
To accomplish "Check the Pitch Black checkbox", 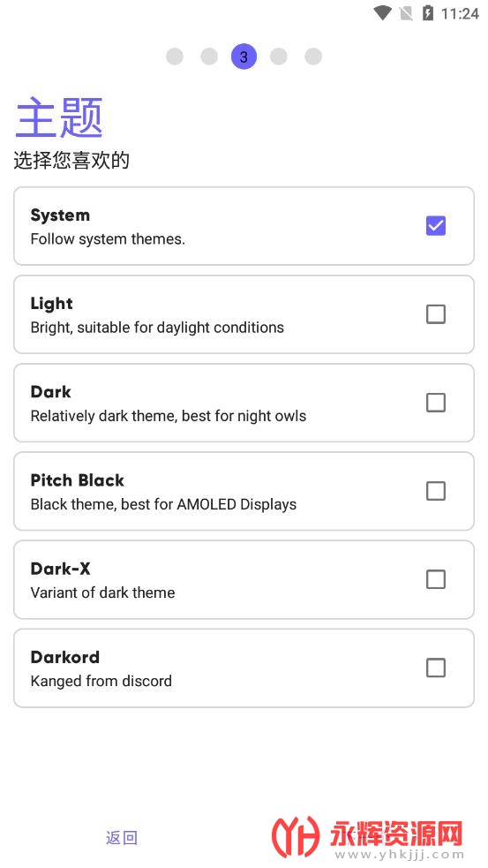I will pos(435,491).
